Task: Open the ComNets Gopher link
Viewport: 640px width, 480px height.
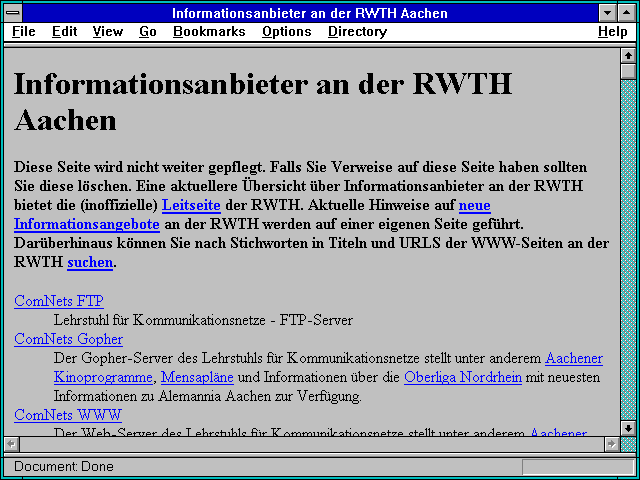Action: (68, 339)
